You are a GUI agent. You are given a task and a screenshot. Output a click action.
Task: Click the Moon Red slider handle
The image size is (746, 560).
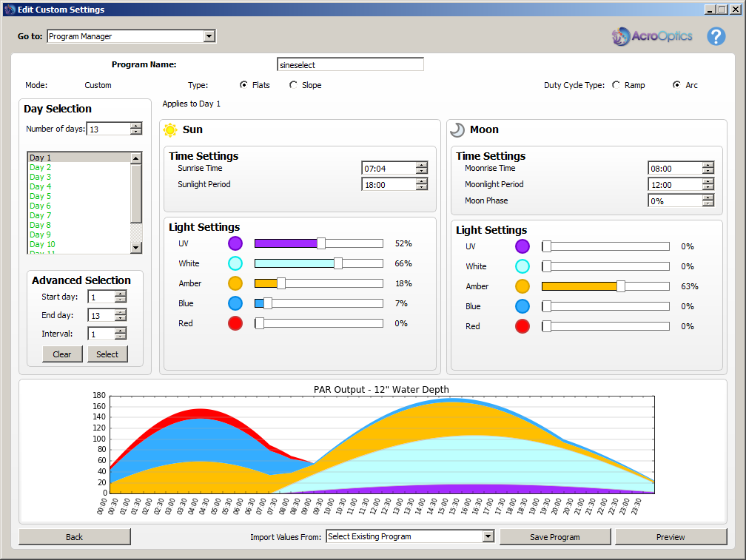pyautogui.click(x=547, y=326)
